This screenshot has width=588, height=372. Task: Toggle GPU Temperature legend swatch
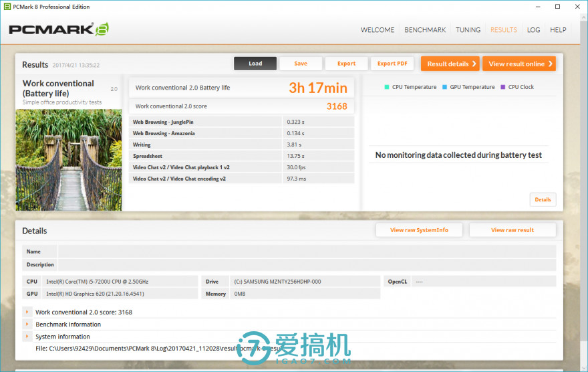[444, 87]
